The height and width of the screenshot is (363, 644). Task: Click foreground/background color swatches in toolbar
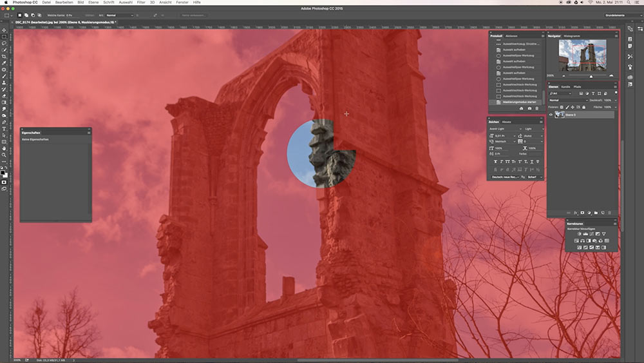point(4,174)
